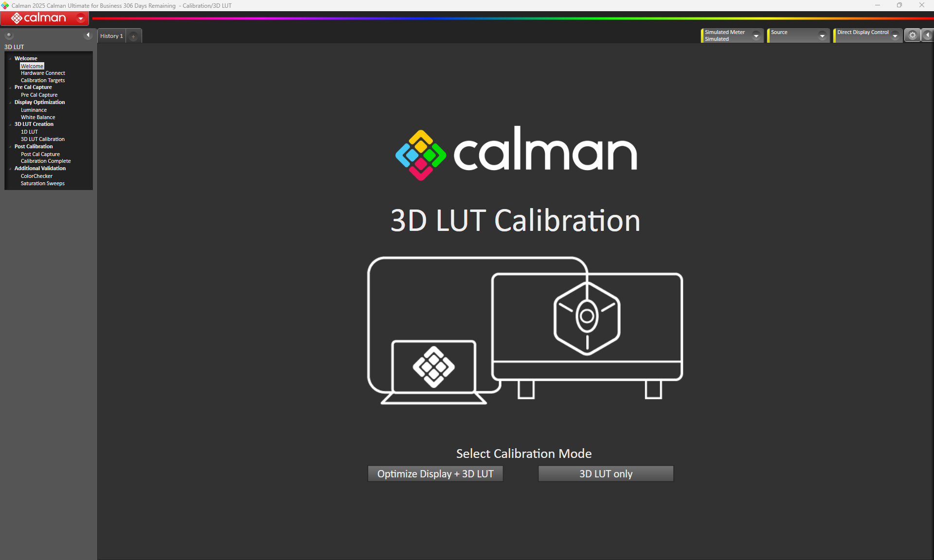Image resolution: width=934 pixels, height=560 pixels.
Task: Choose Optimize Display + 3D LUT mode
Action: 435,473
